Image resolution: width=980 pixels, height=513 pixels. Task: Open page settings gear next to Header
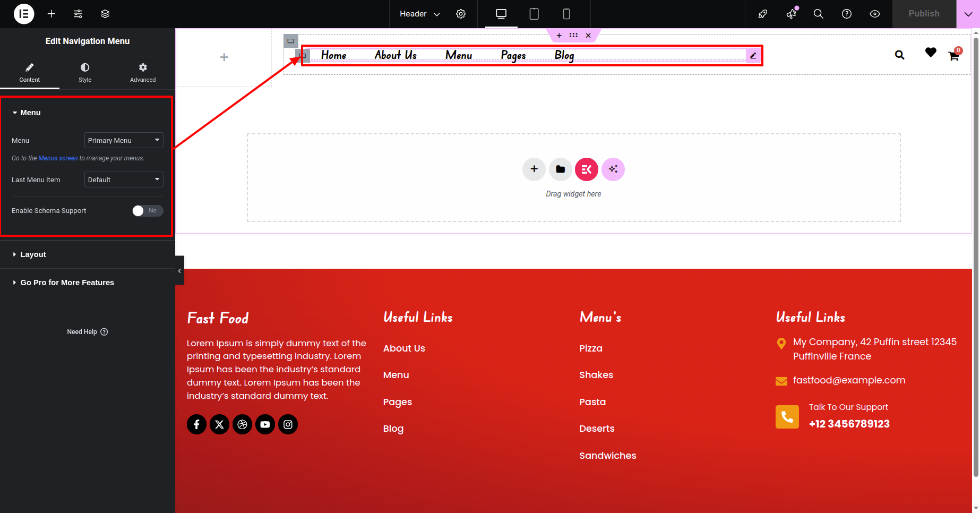click(x=461, y=14)
